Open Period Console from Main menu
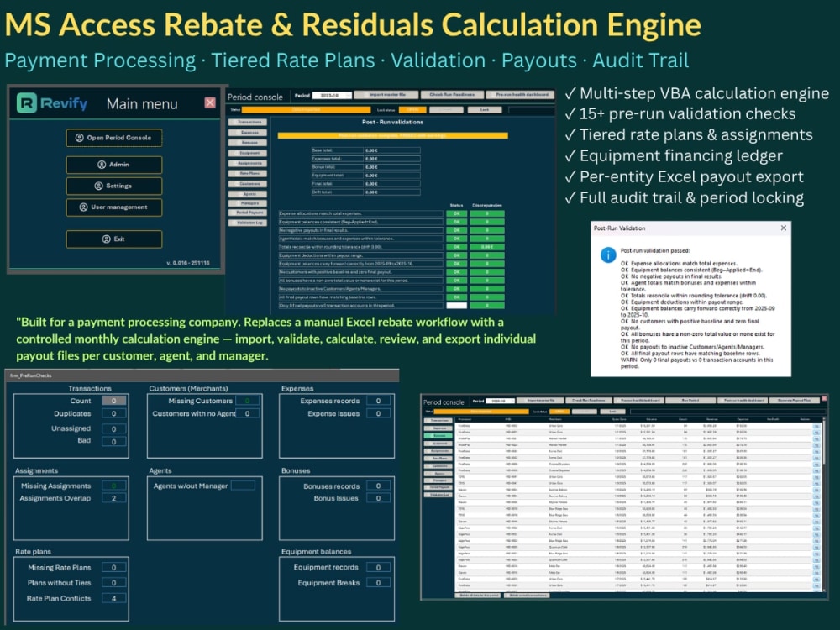The width and height of the screenshot is (840, 630). 114,138
